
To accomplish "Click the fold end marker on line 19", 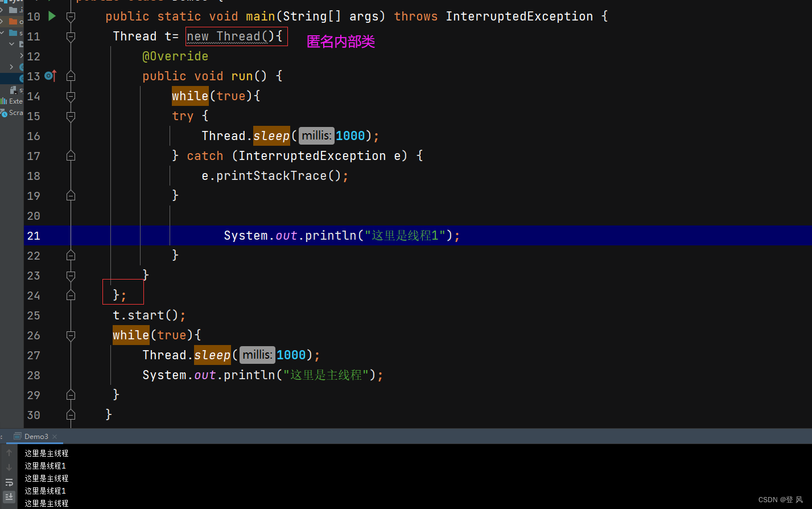I will [71, 195].
